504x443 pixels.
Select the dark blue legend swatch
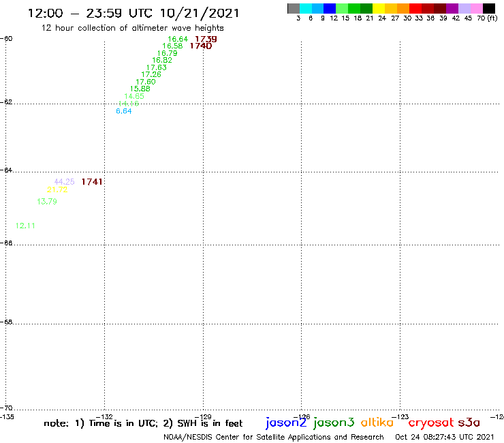330,8
